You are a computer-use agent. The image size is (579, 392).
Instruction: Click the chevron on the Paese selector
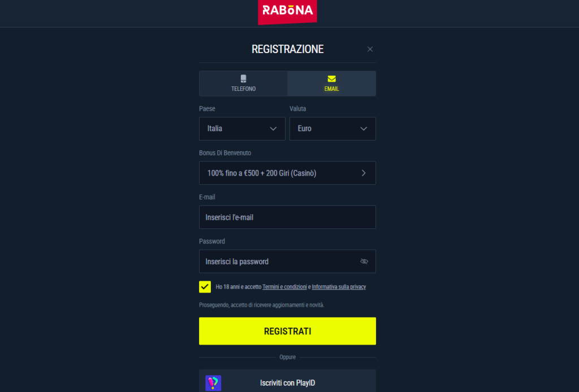point(273,128)
